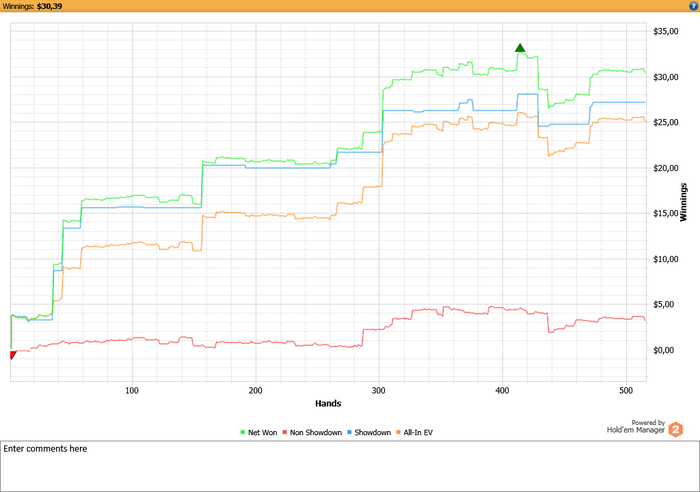Click the 200 hands axis label
The width and height of the screenshot is (700, 492).
tap(255, 391)
